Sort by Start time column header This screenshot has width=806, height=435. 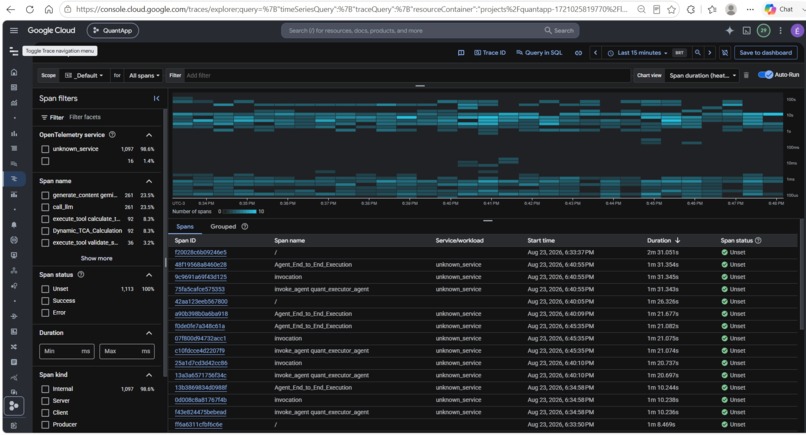tap(541, 240)
